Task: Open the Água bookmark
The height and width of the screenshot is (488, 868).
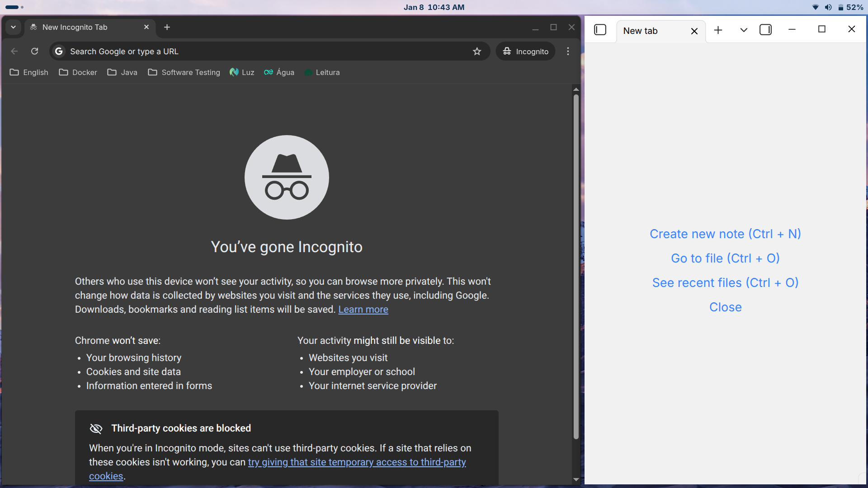Action: [x=279, y=72]
